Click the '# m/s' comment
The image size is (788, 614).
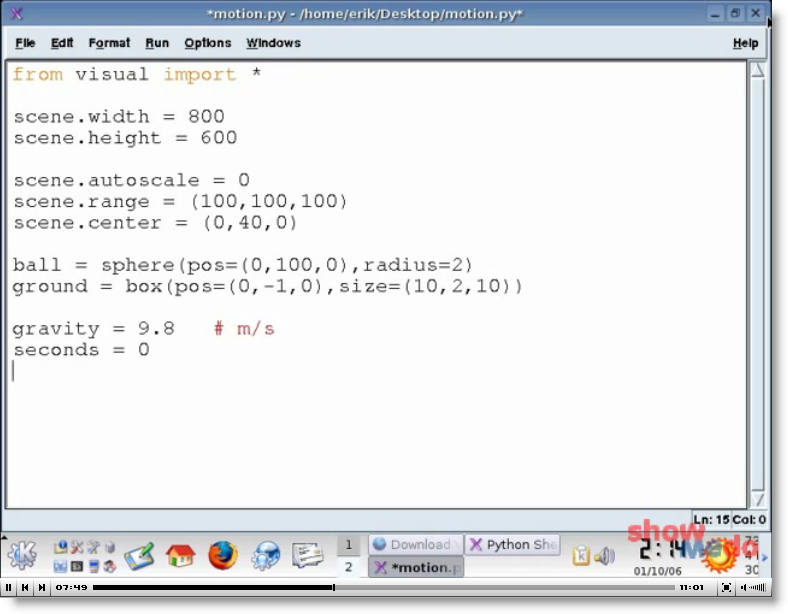click(245, 329)
